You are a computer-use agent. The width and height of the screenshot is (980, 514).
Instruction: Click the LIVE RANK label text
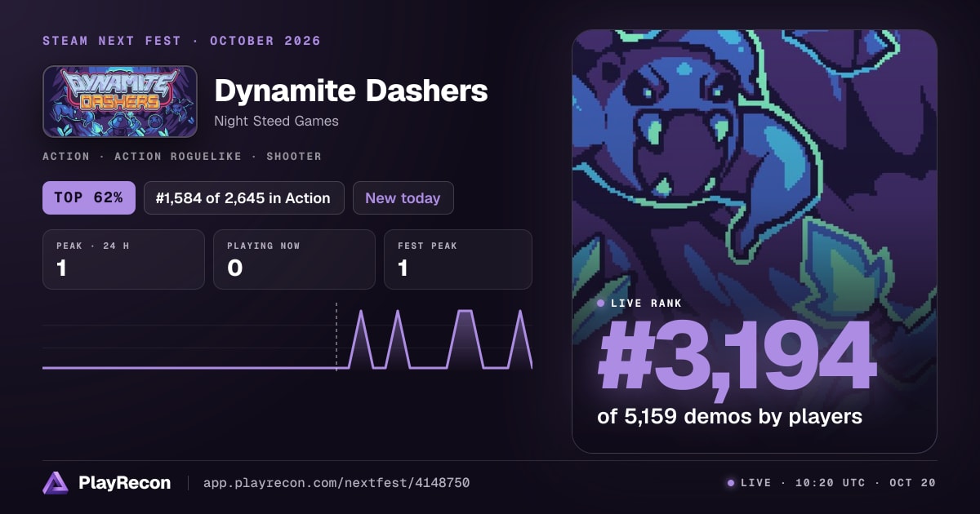pos(646,303)
